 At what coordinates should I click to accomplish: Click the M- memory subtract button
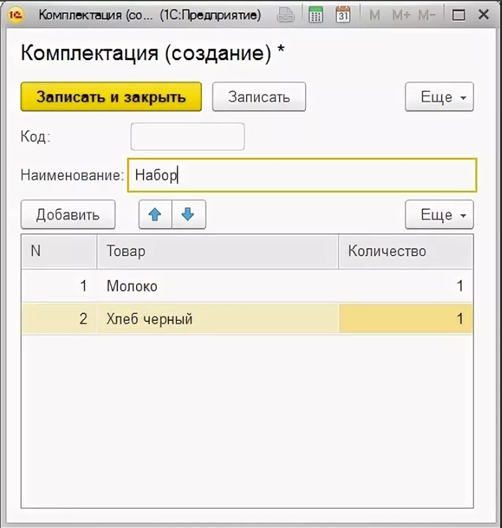[x=427, y=15]
